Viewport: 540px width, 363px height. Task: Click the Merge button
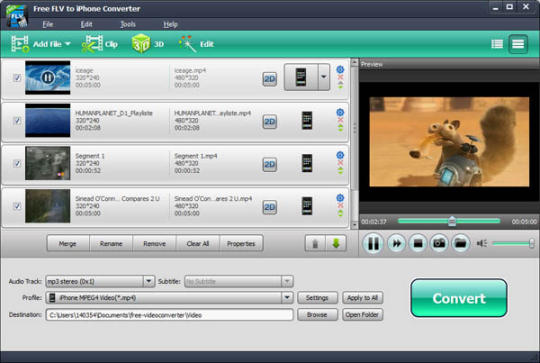coord(68,244)
